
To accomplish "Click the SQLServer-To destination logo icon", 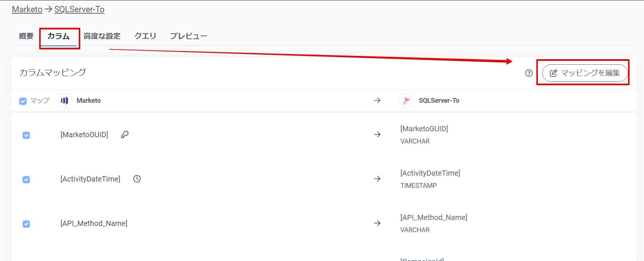I will pos(407,101).
